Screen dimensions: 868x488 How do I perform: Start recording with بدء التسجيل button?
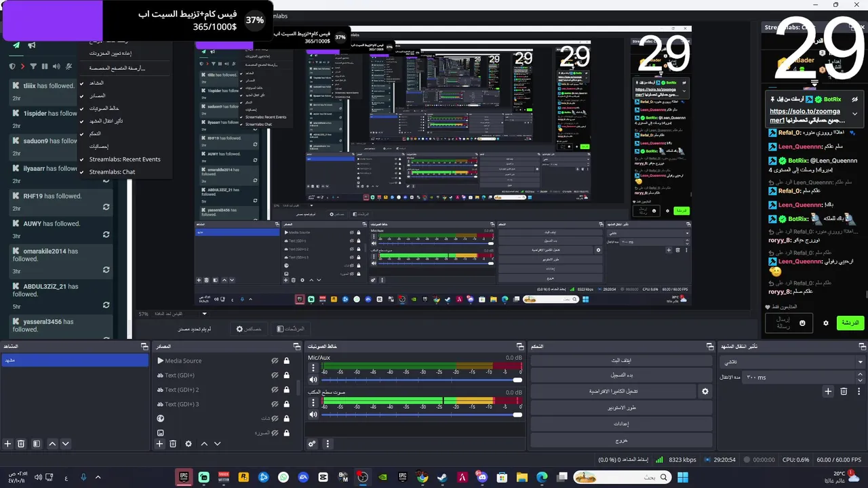[x=621, y=375]
